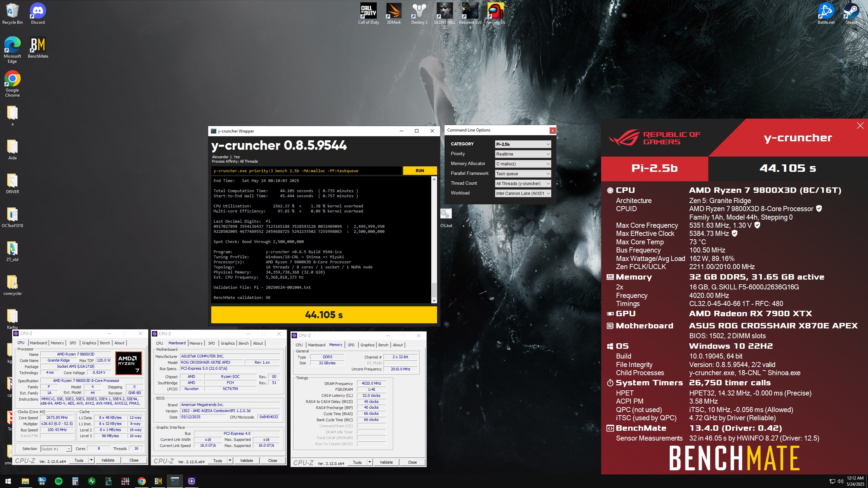Open the SPD tab in the middle CPU-Z window
The width and height of the screenshot is (868, 488).
pos(211,343)
